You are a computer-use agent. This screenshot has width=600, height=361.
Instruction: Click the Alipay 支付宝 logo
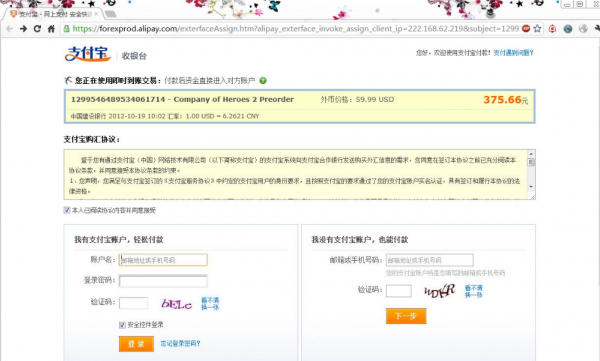click(x=88, y=54)
